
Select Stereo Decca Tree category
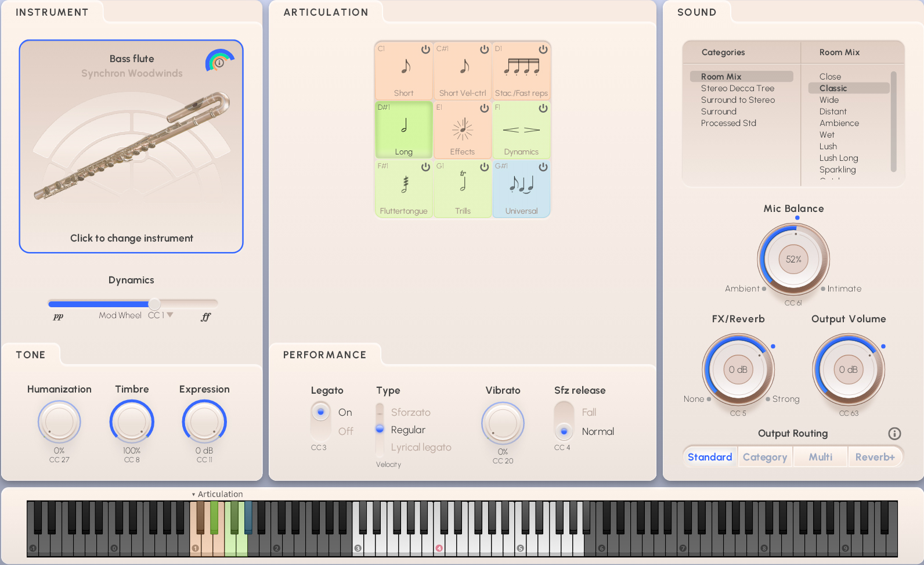pyautogui.click(x=737, y=88)
